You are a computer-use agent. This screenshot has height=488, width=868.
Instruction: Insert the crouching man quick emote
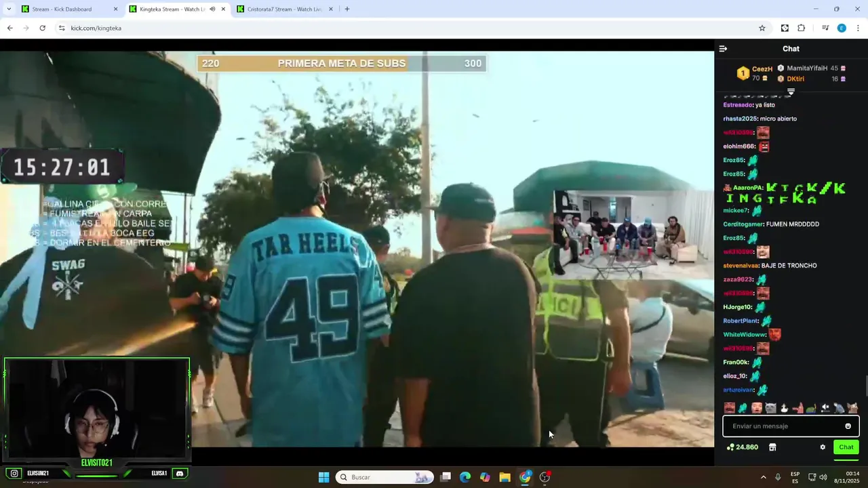pyautogui.click(x=839, y=408)
